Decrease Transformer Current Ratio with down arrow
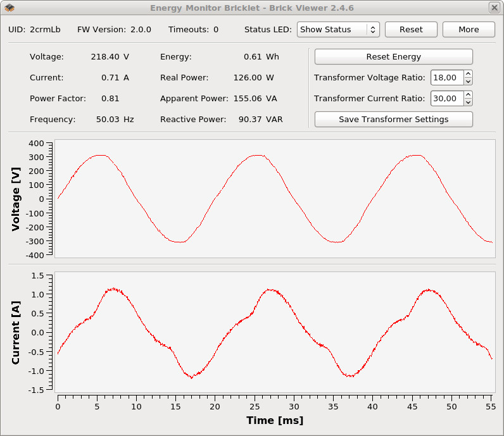 point(468,103)
